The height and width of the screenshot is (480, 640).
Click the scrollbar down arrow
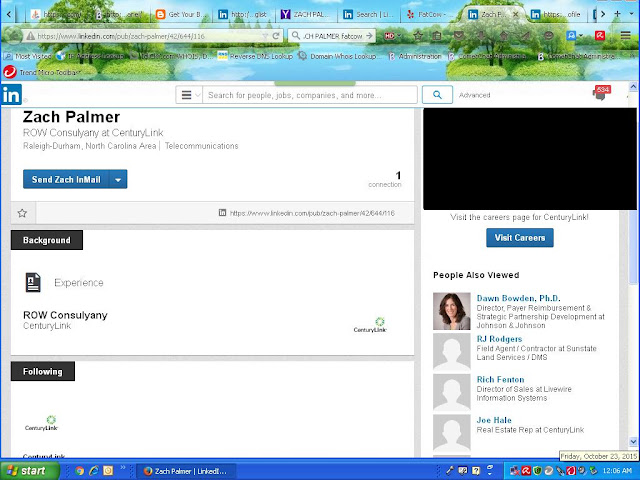pos(633,441)
